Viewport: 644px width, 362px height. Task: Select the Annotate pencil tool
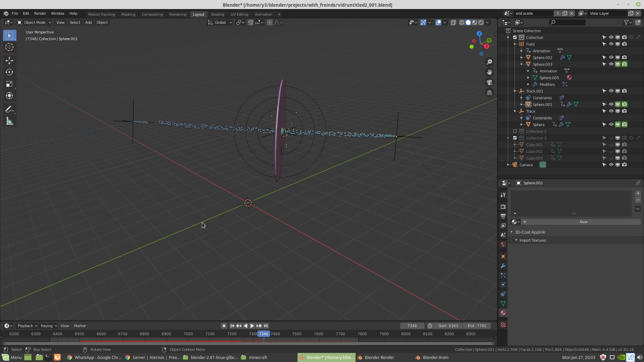tap(9, 110)
